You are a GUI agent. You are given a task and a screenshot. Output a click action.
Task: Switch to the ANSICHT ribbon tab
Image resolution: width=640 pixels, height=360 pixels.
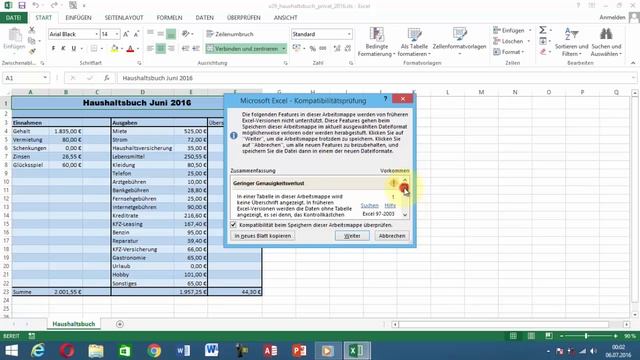click(x=285, y=18)
